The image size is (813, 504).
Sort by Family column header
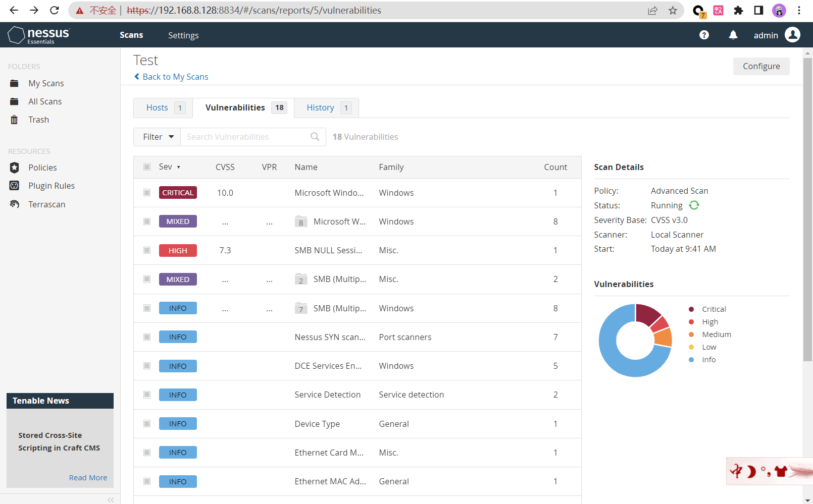coord(391,167)
